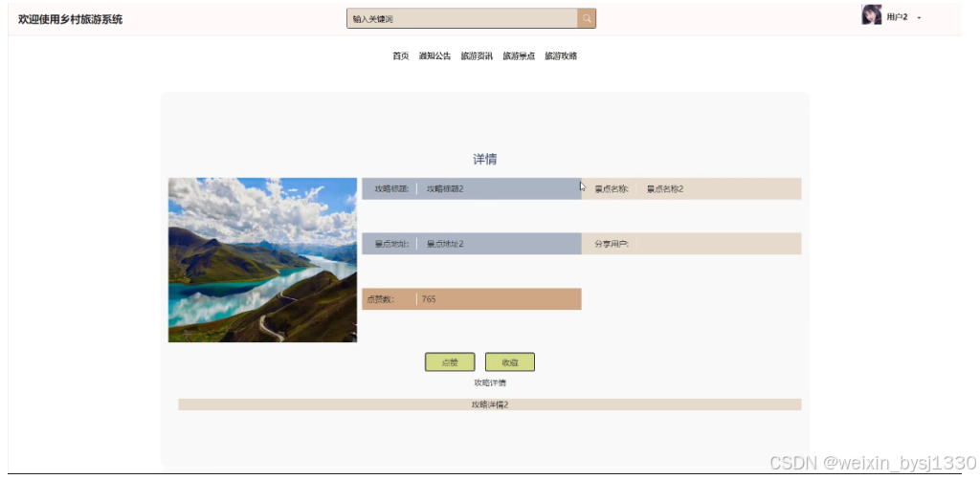Click the 景点地址 field label
The height and width of the screenshot is (480, 980).
click(391, 244)
